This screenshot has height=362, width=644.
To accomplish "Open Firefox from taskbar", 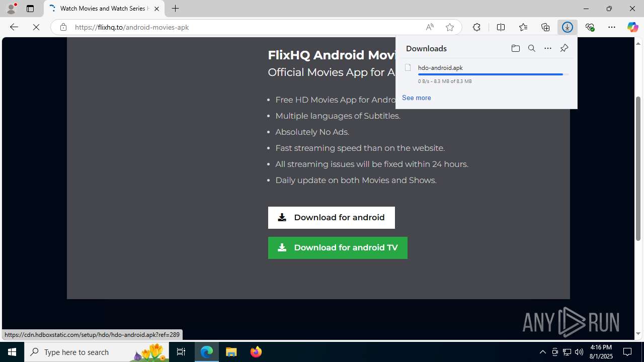I will click(x=256, y=352).
